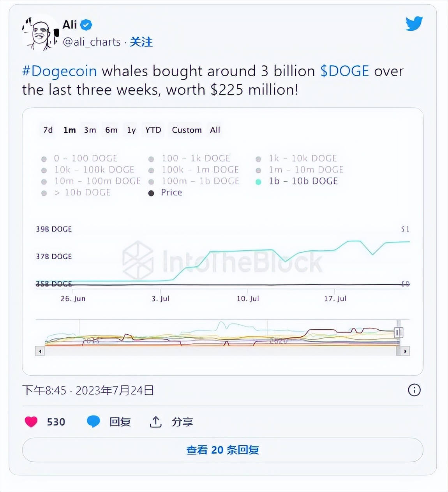This screenshot has height=492, width=448.
Task: Open the Custom date range picker
Action: pyautogui.click(x=186, y=130)
